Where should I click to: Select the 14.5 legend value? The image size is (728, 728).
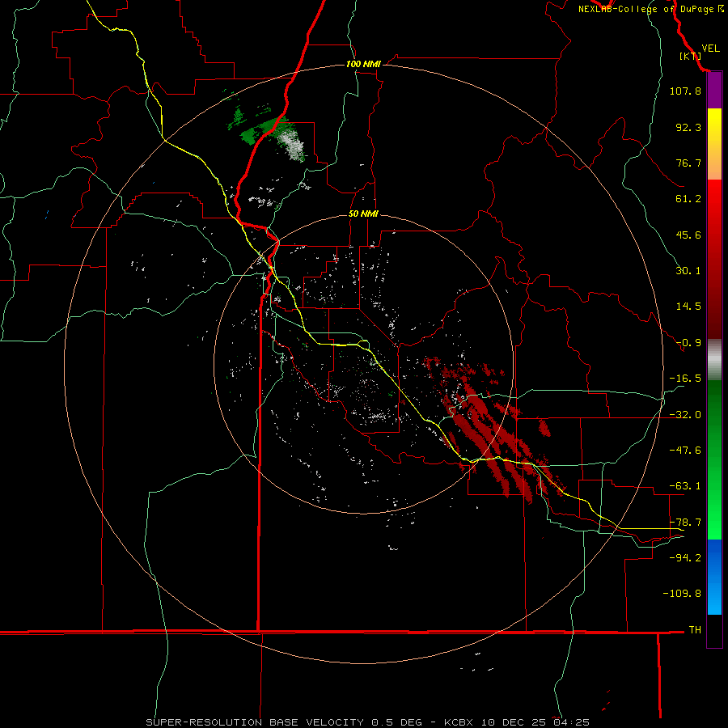pos(688,307)
